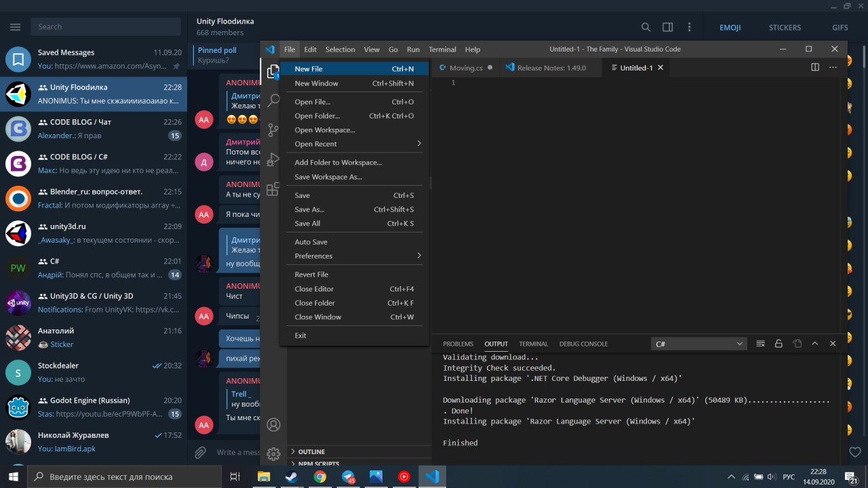Open the Selection menu

coord(340,49)
